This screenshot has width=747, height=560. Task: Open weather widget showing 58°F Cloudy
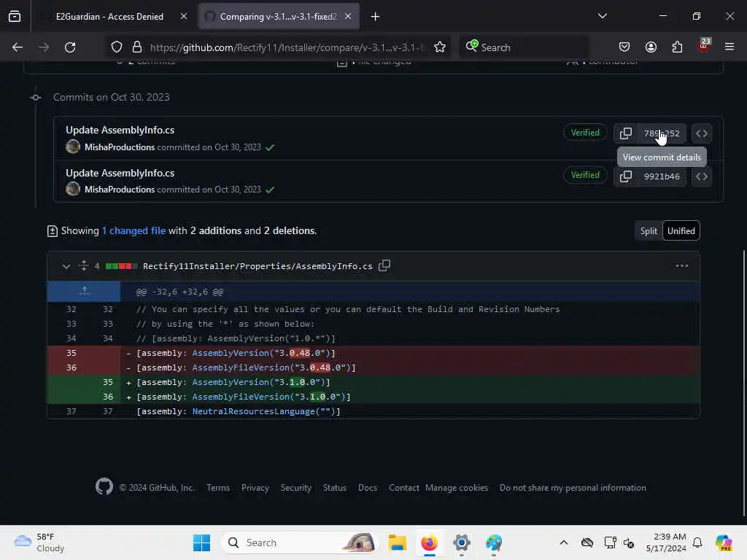point(39,542)
